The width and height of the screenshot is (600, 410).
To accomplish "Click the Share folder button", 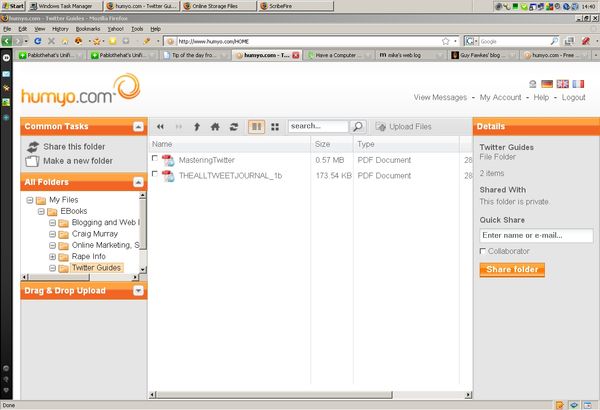I will pos(512,270).
